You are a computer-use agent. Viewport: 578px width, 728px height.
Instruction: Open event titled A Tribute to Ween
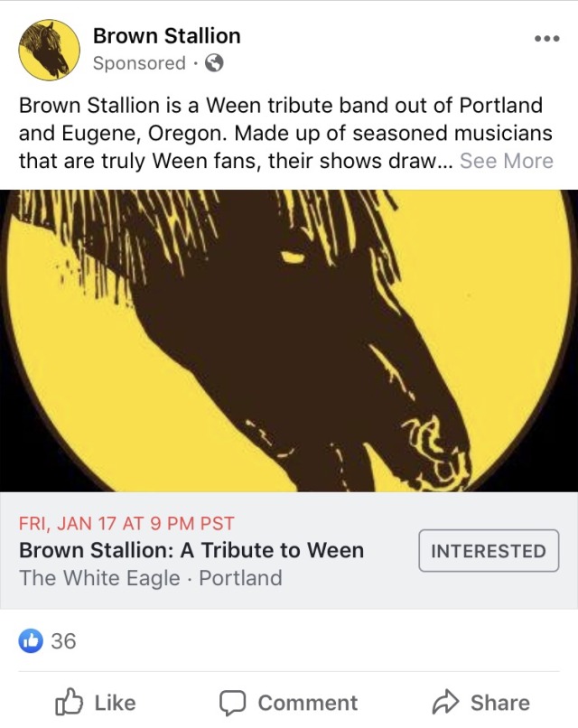[191, 550]
